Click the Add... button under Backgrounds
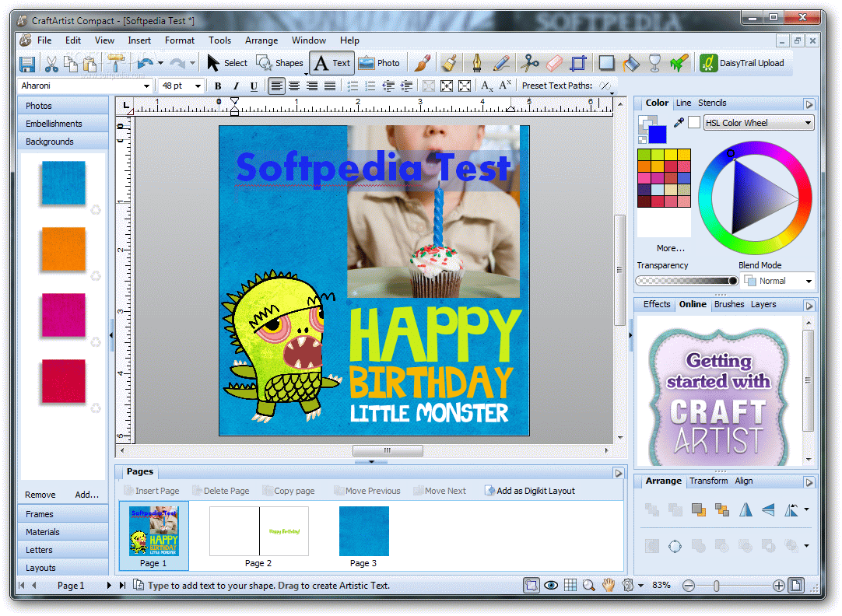 point(86,495)
